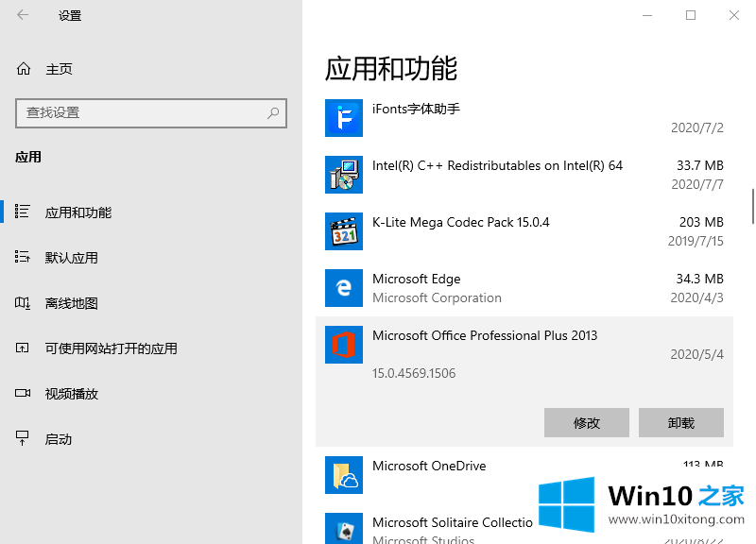Image resolution: width=756 pixels, height=544 pixels.
Task: Select the Microsoft Edge app icon
Action: point(344,288)
